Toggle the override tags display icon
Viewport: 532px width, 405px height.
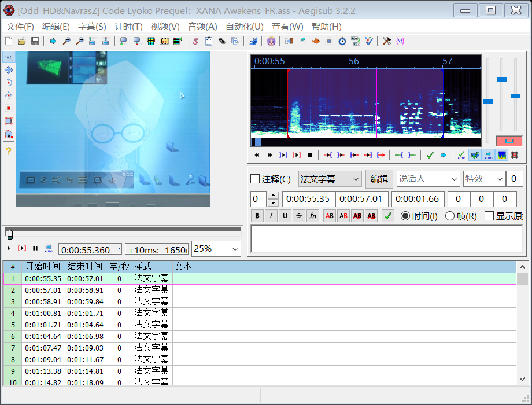pos(400,42)
